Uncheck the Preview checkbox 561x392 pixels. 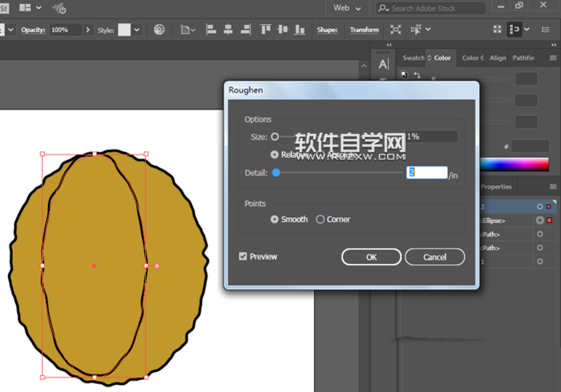[244, 257]
